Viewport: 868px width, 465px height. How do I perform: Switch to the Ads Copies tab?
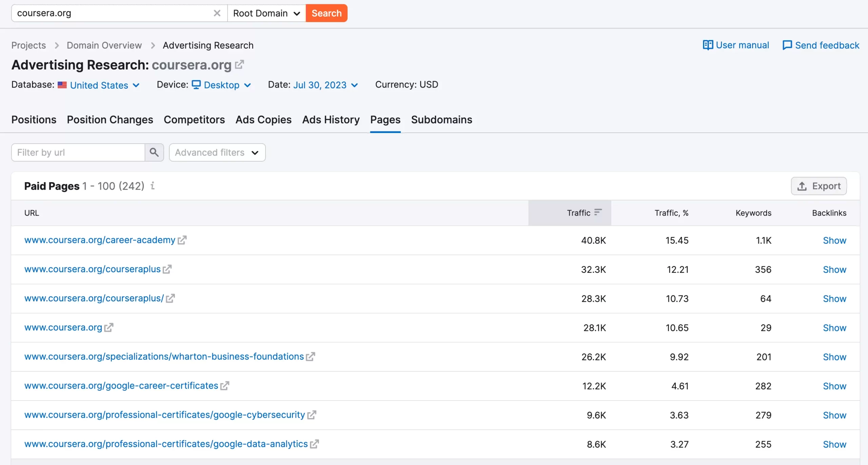coord(263,120)
